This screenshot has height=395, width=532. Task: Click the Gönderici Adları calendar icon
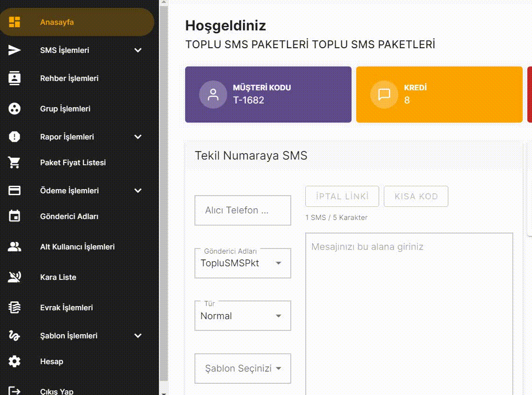point(14,216)
